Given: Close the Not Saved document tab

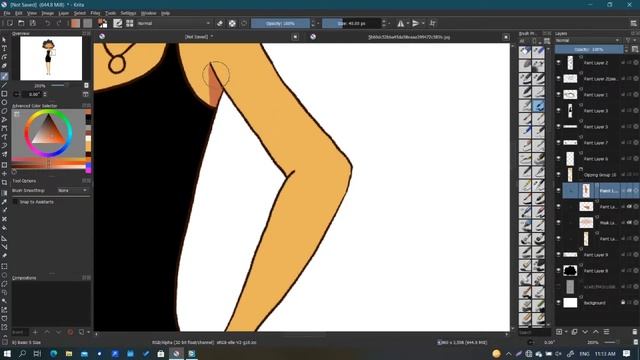Looking at the screenshot, I should click(295, 37).
